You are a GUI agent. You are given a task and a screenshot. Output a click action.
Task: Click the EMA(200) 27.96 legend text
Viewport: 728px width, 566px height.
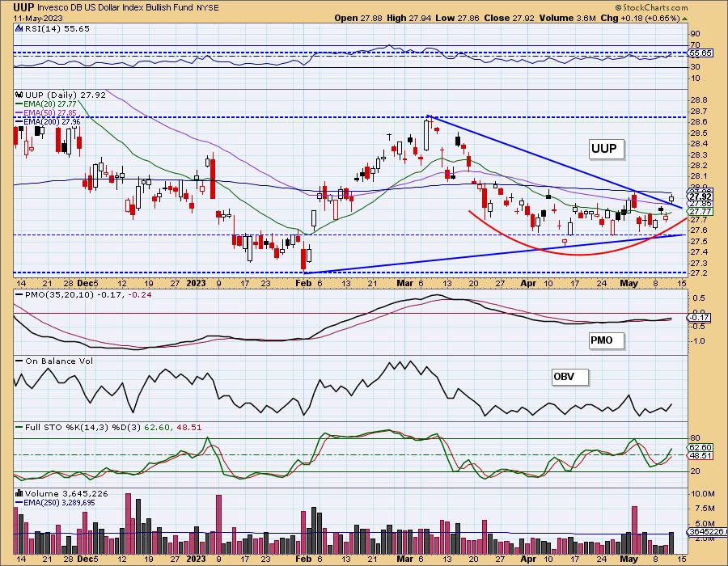pos(52,121)
